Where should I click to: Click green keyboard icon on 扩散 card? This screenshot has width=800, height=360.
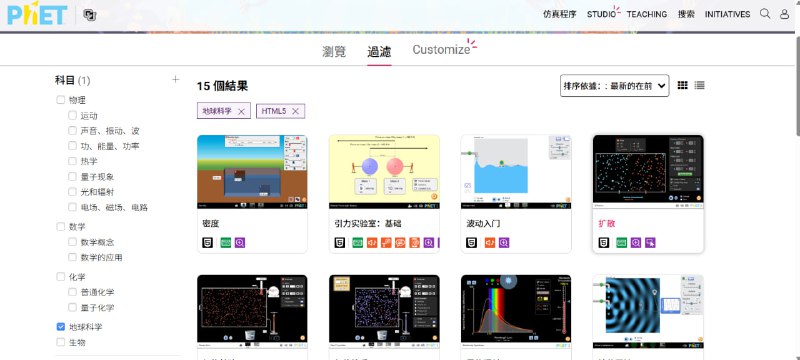(621, 243)
